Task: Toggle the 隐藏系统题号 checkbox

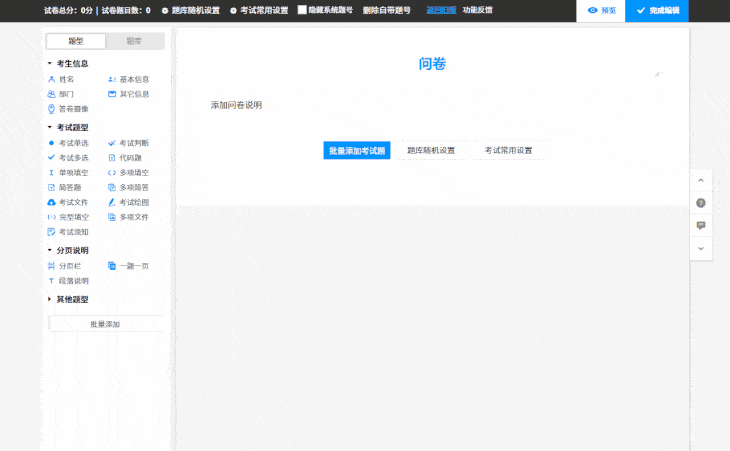Action: coord(302,10)
